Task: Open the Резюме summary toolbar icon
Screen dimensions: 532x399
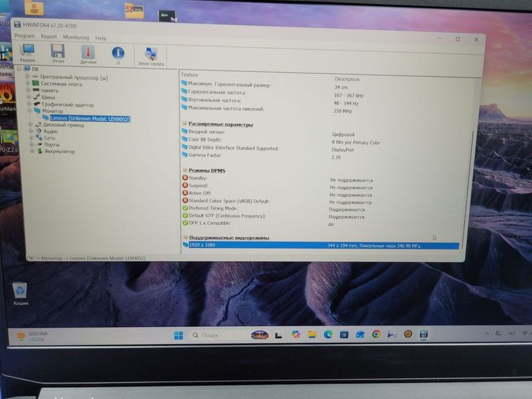Action: click(28, 53)
